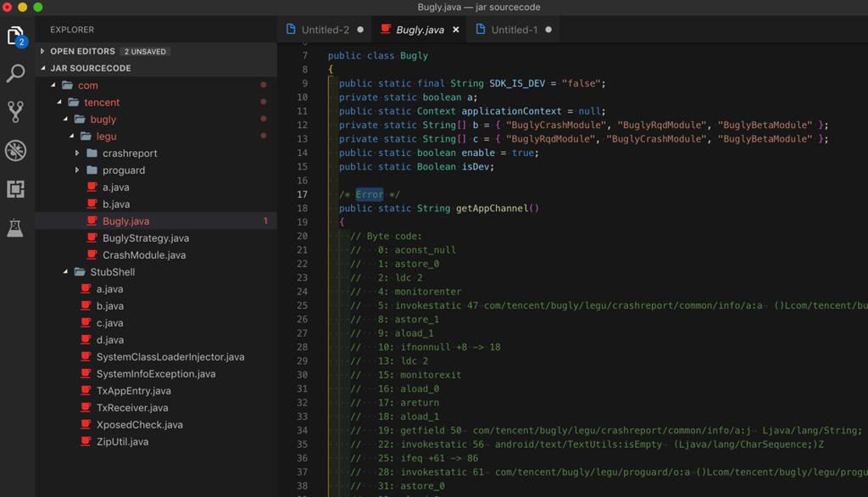Screen dimensions: 868x497
Task: Open XposedCheck.java from file tree
Action: (139, 425)
